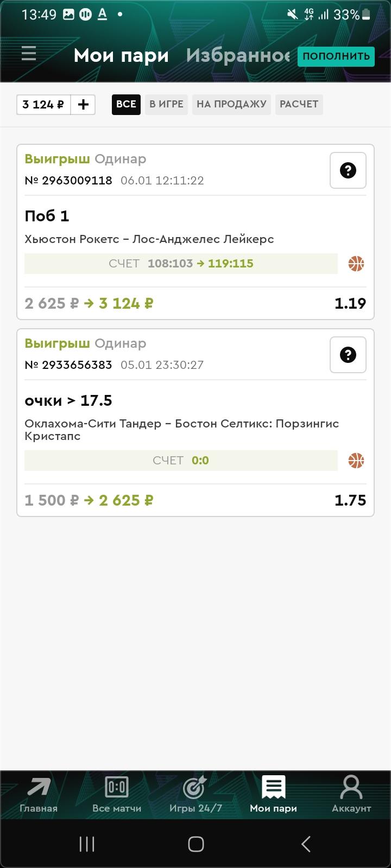This screenshot has height=868, width=391.
Task: Open Все матчи scoreboard tab
Action: pos(117,794)
